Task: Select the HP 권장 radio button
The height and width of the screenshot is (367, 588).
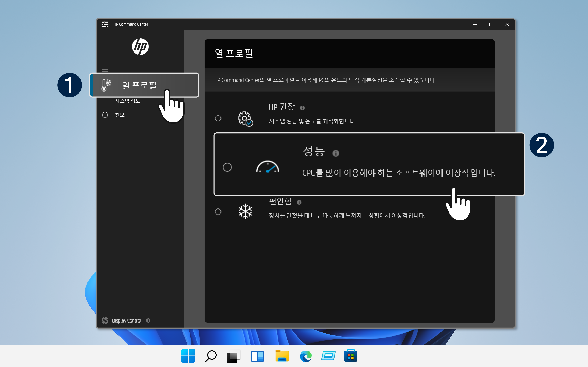Action: (218, 118)
